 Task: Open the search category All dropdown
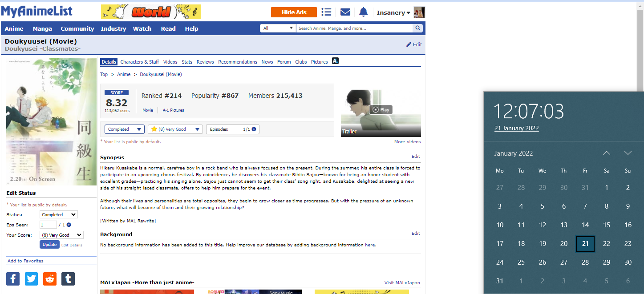pyautogui.click(x=278, y=28)
